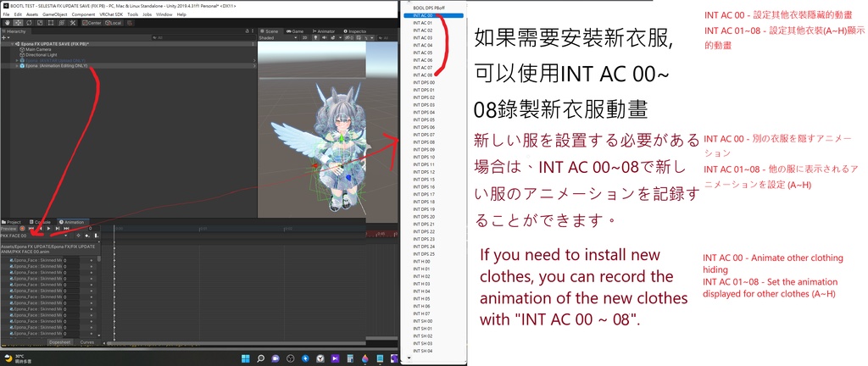Click the add animation event icon
Image resolution: width=868 pixels, height=366 pixels.
tap(97, 236)
